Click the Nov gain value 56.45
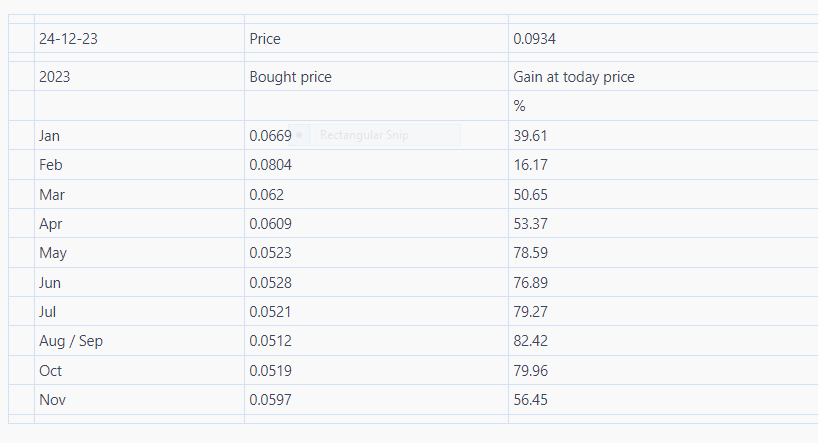The height and width of the screenshot is (443, 818). (531, 400)
